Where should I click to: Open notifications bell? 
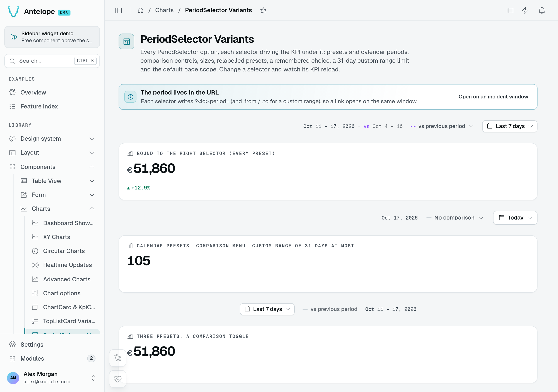(x=542, y=10)
